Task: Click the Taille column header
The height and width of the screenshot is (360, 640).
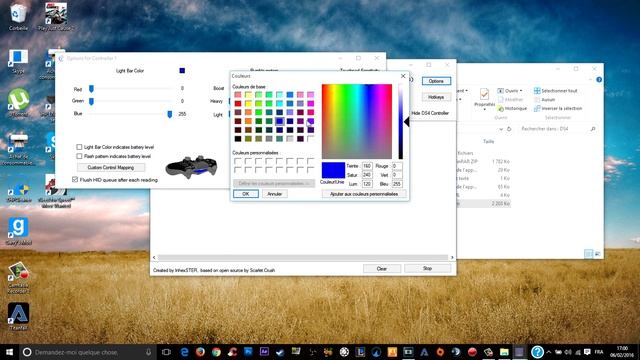Action: click(x=489, y=141)
